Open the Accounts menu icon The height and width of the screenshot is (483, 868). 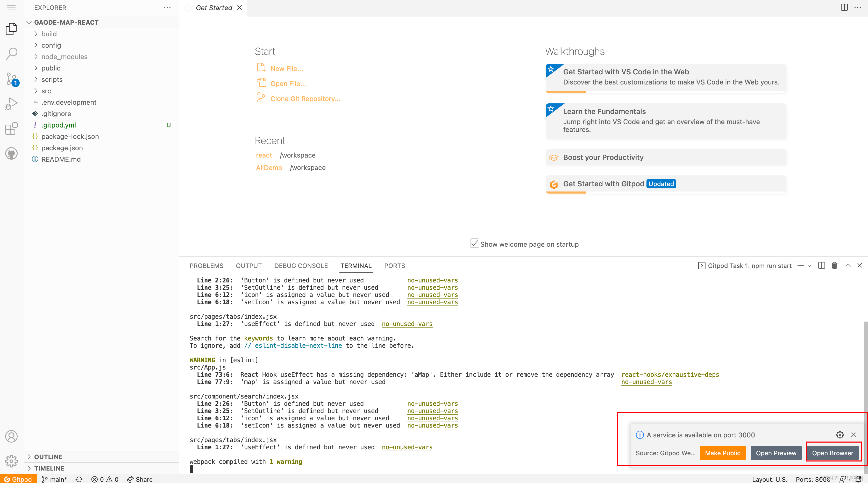click(x=11, y=436)
